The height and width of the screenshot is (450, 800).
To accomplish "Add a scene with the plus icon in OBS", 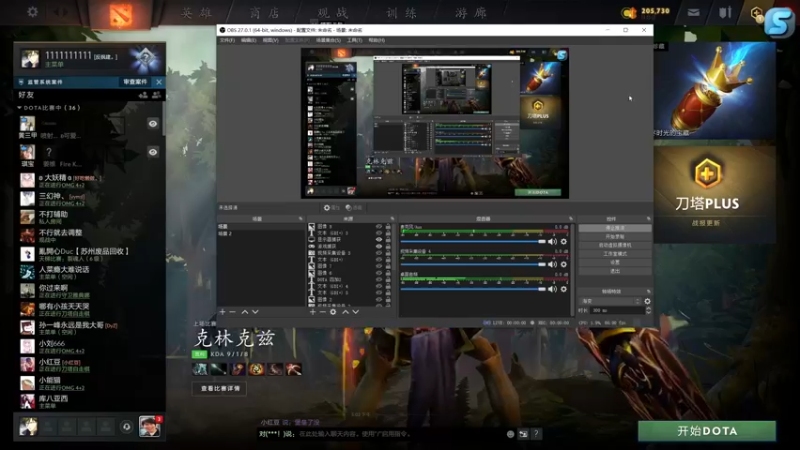I will pyautogui.click(x=222, y=312).
